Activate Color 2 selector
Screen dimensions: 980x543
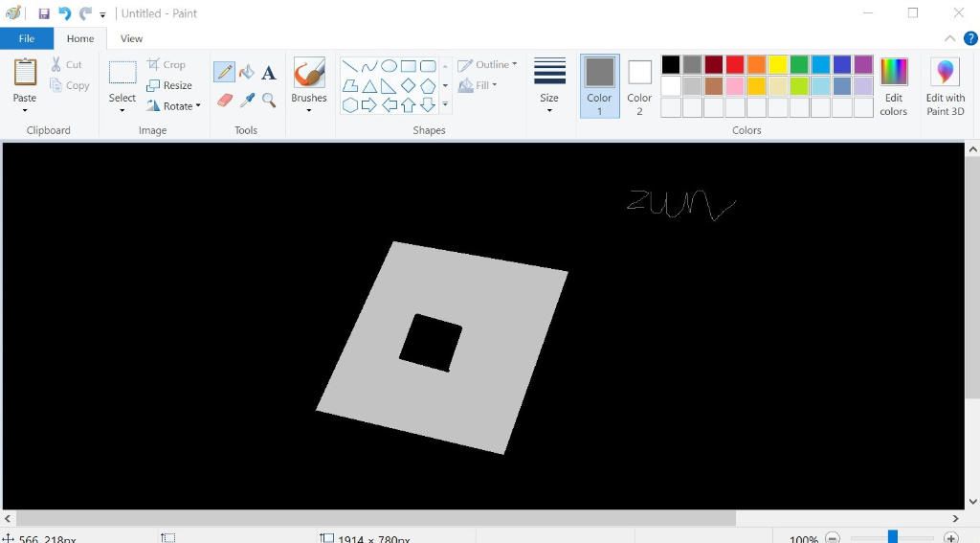tap(639, 86)
